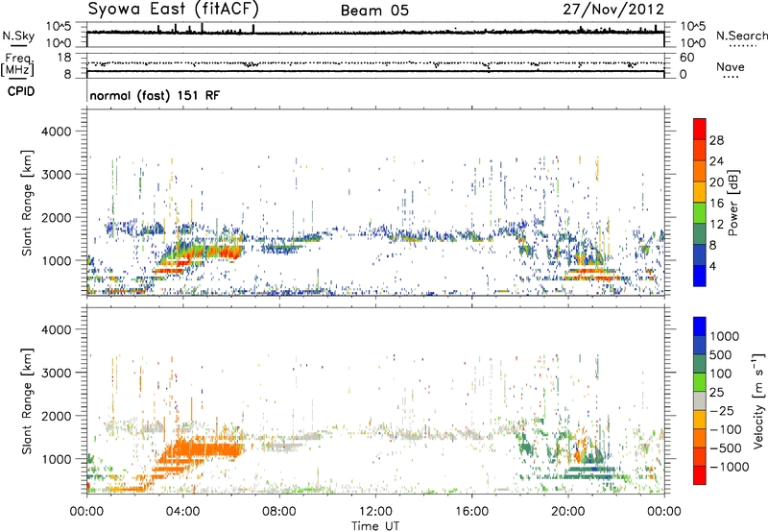Click the '28' Power colorbar value
The width and height of the screenshot is (768, 532).
(716, 140)
